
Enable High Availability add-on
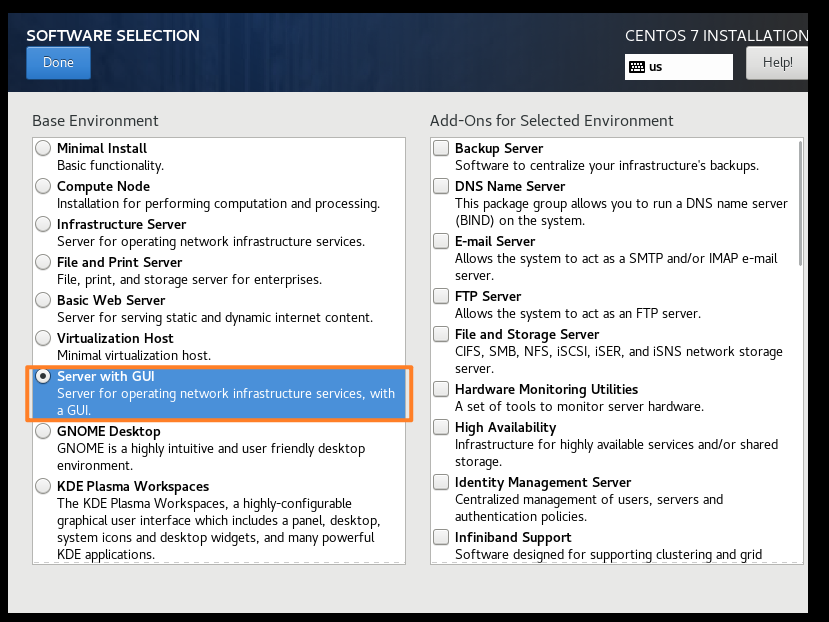point(441,427)
